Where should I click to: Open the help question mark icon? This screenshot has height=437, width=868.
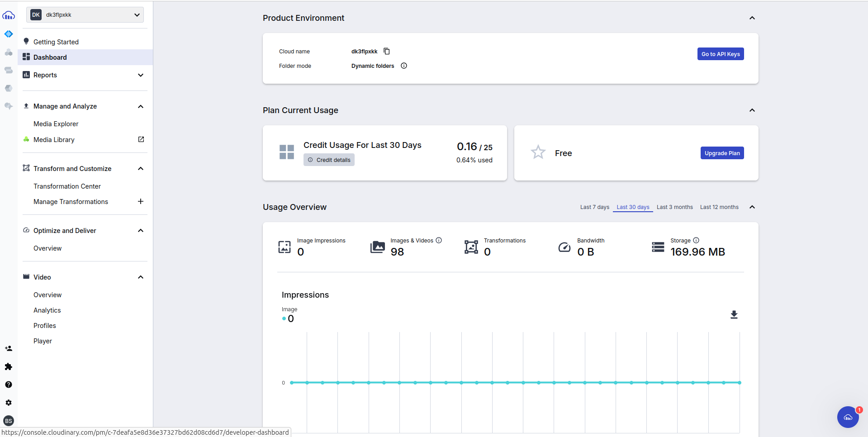(x=9, y=385)
